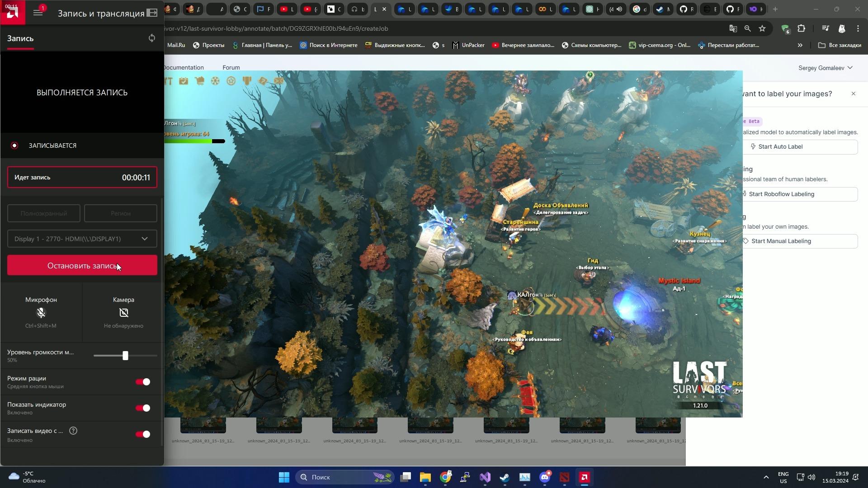Open the Mail.Ru bookmark
The width and height of the screenshot is (868, 488).
tap(176, 45)
